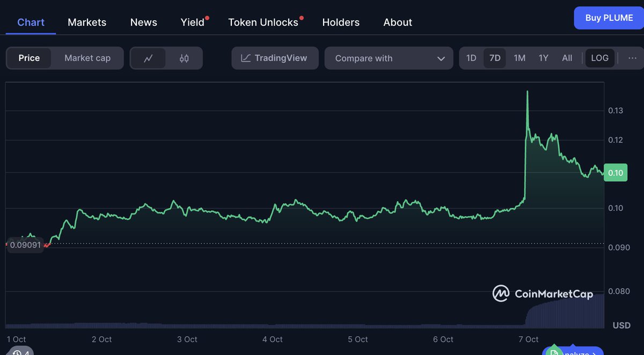Open the Holders tab
Screen dimensions: 644x355
point(341,22)
